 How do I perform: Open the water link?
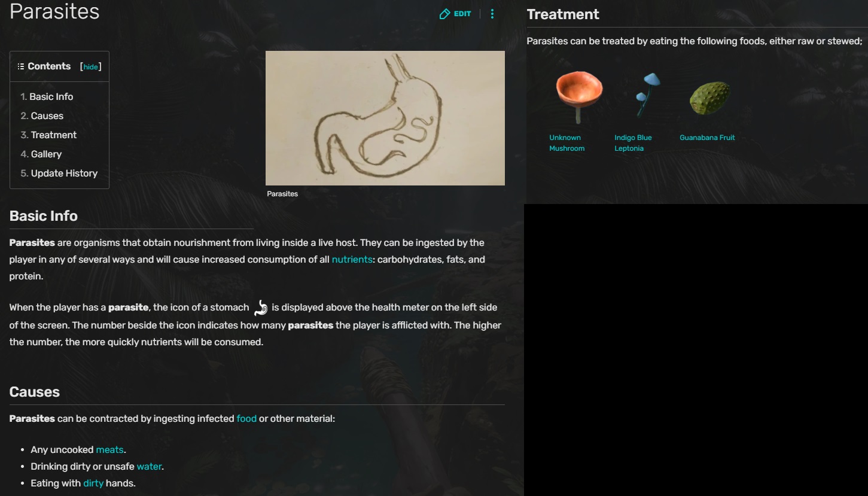coord(149,466)
